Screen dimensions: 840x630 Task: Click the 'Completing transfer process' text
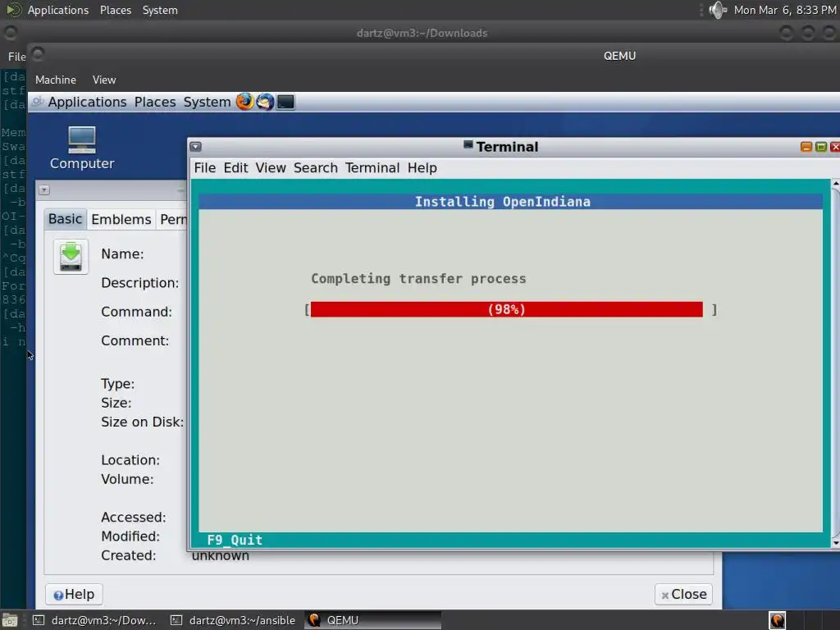(x=418, y=279)
